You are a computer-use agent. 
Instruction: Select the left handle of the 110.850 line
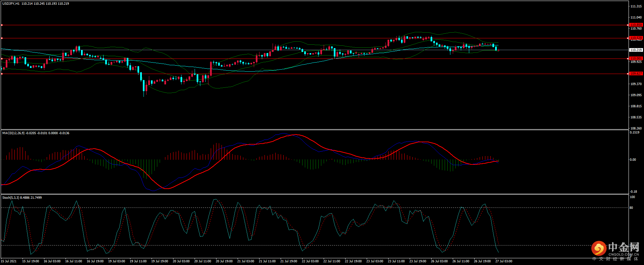click(x=2, y=25)
